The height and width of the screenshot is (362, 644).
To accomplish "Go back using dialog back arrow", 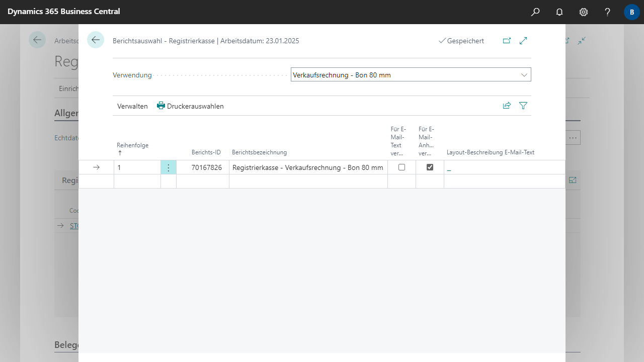I will (96, 40).
